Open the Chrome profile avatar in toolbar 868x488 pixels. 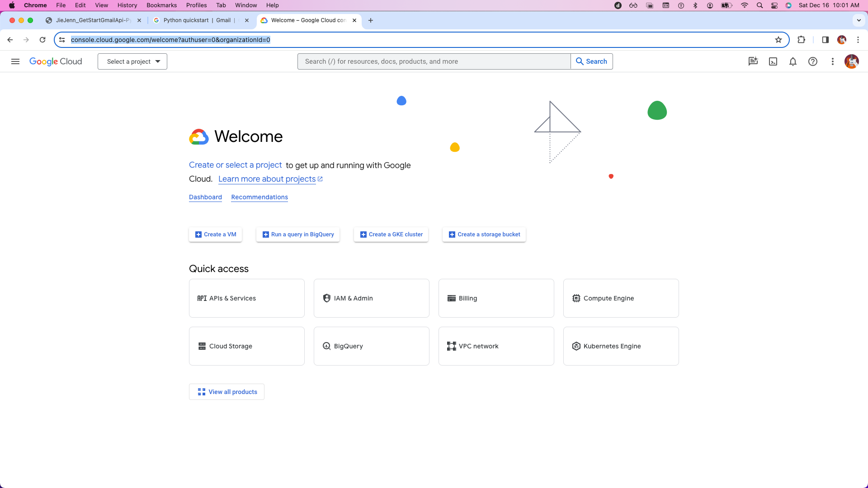click(842, 40)
